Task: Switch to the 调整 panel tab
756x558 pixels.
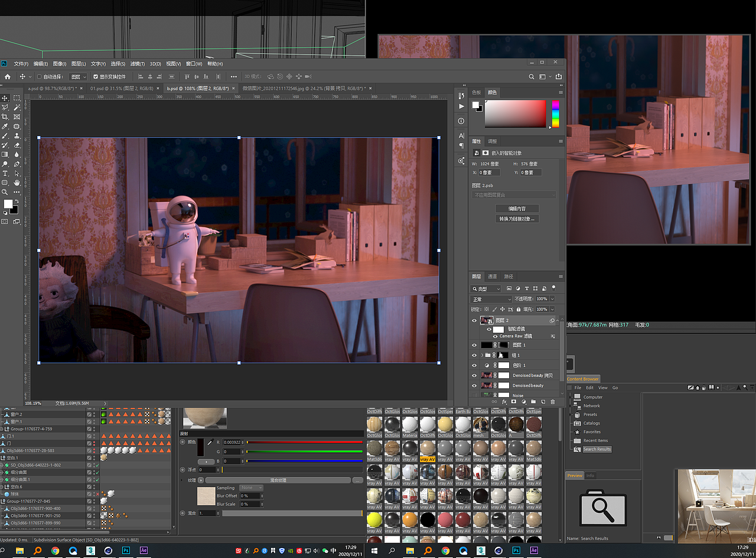Action: point(492,141)
